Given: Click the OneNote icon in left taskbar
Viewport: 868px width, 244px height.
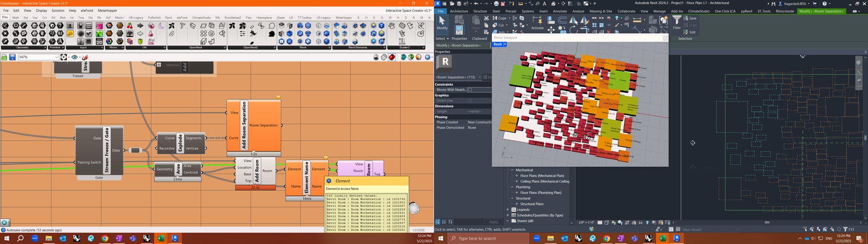Looking at the screenshot, I should (119, 239).
